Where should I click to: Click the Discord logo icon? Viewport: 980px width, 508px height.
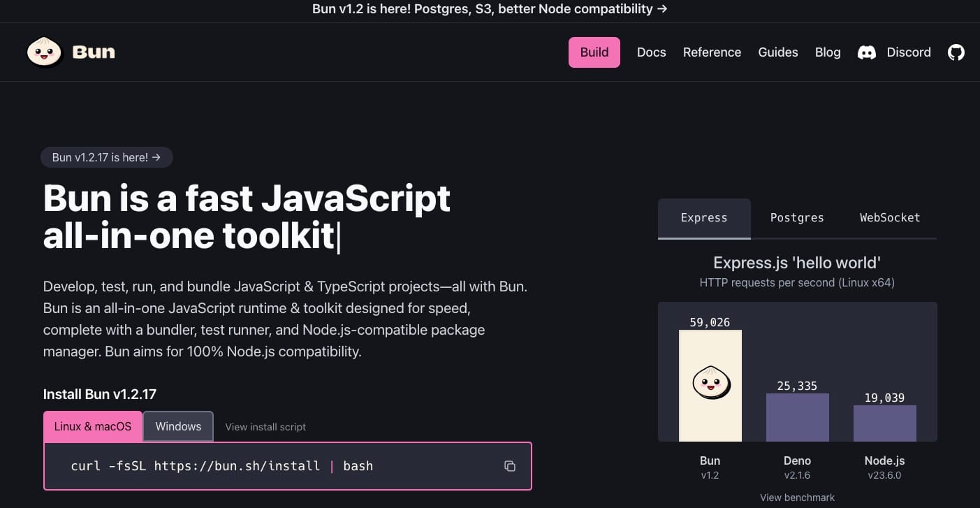[866, 52]
